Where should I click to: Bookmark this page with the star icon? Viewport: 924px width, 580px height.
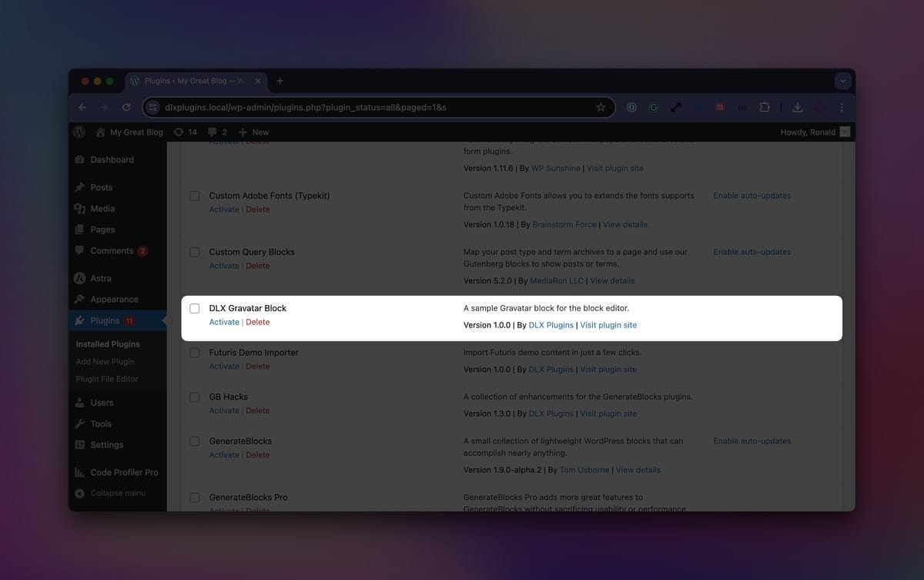tap(601, 107)
